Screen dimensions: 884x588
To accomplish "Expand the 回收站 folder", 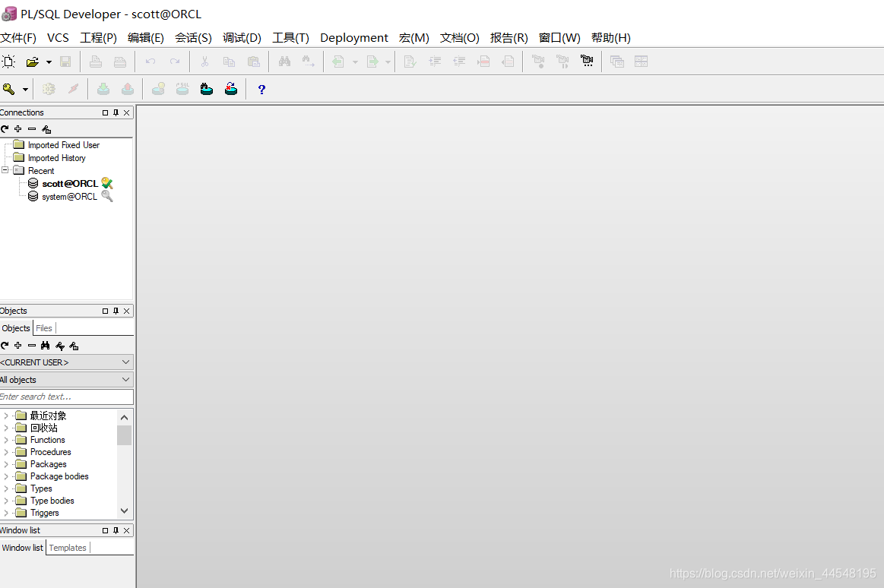I will click(x=6, y=428).
